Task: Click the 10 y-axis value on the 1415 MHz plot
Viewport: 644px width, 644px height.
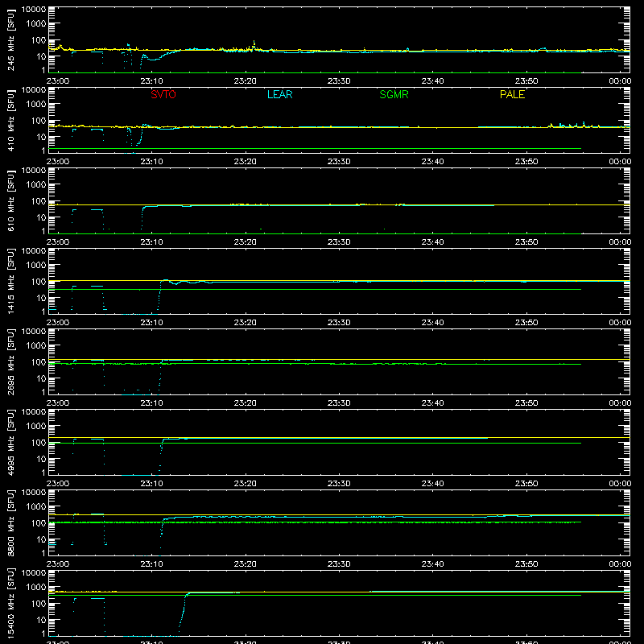Action: [x=41, y=298]
